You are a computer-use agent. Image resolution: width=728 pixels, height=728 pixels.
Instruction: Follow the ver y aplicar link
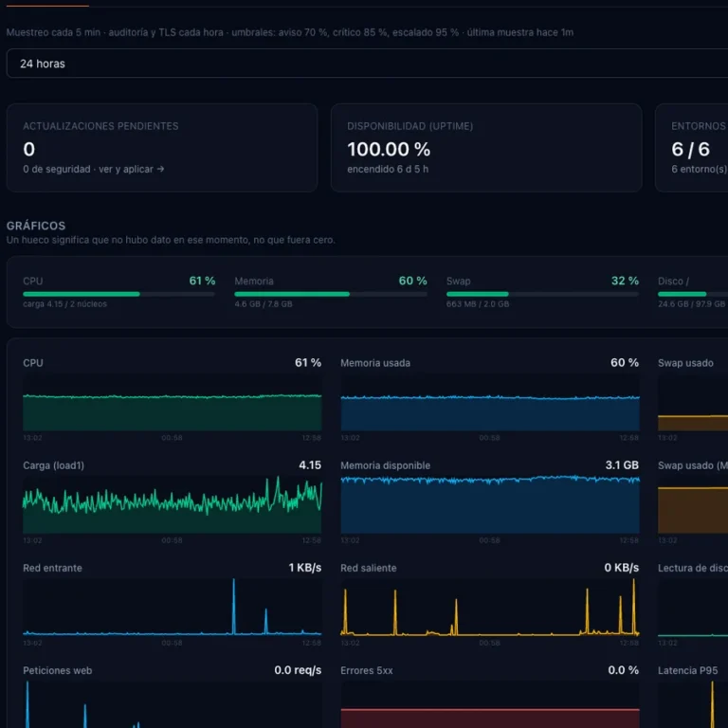132,169
